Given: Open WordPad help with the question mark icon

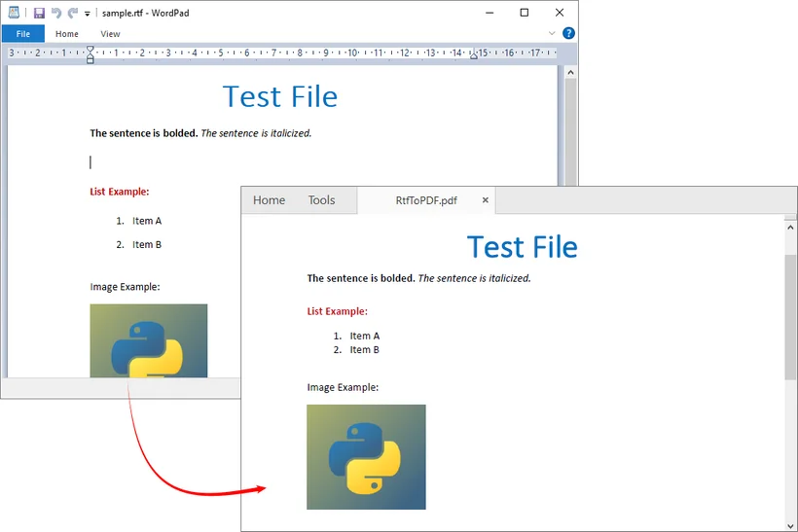Looking at the screenshot, I should [x=568, y=34].
